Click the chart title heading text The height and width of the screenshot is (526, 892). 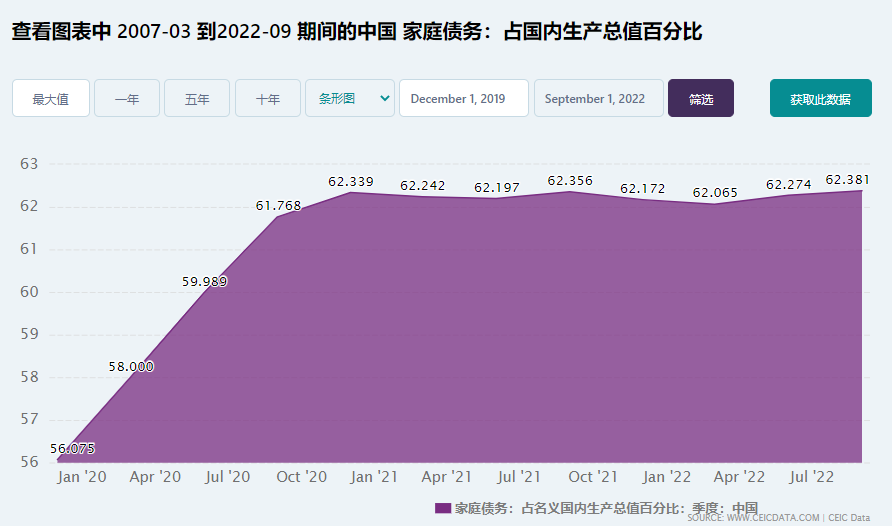[357, 32]
